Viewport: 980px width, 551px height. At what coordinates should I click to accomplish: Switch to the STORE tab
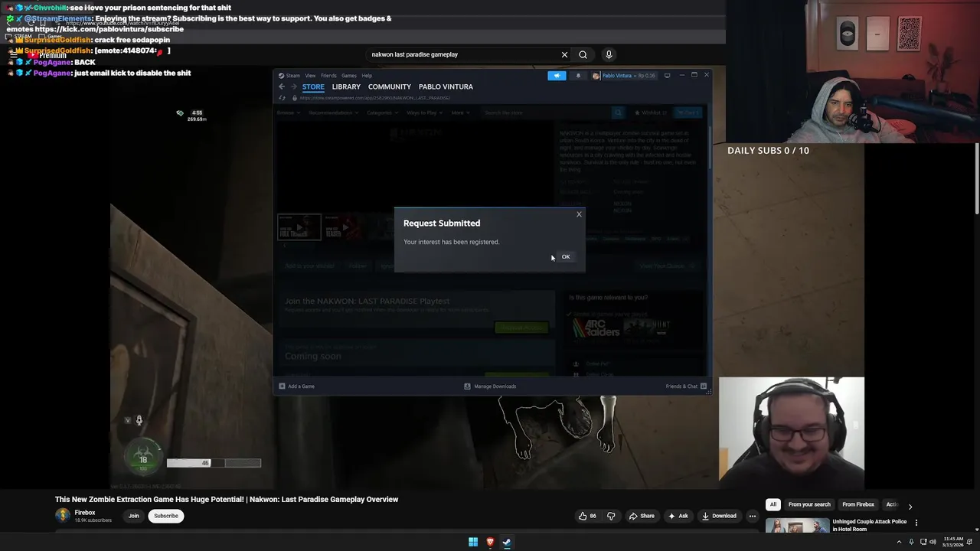[313, 86]
